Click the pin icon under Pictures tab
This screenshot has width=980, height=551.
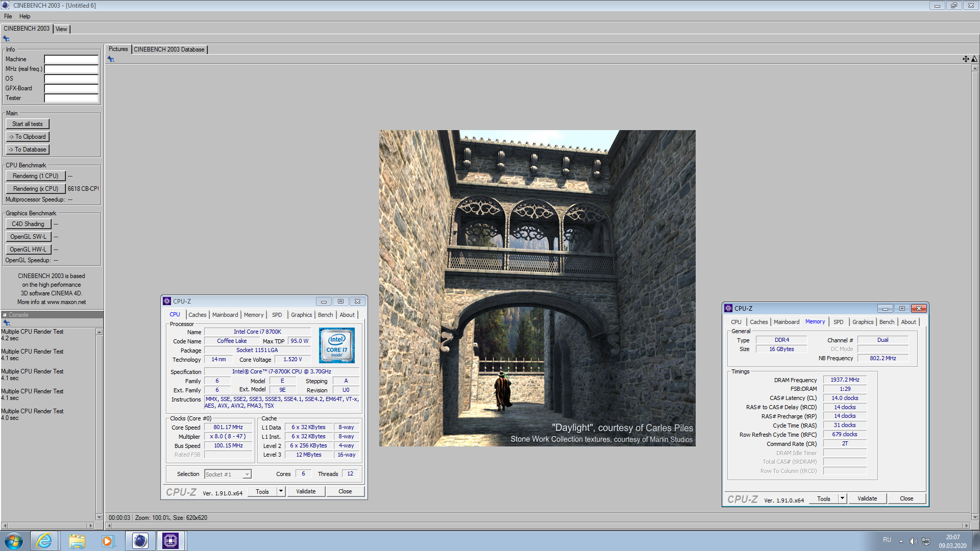tap(111, 59)
